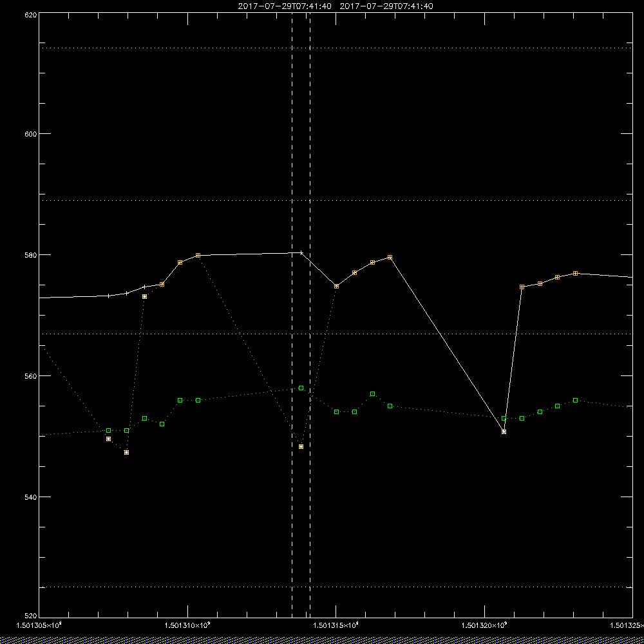Click the 1.501305×10⁹ x-axis label
The height and width of the screenshot is (644, 644).
[x=39, y=625]
